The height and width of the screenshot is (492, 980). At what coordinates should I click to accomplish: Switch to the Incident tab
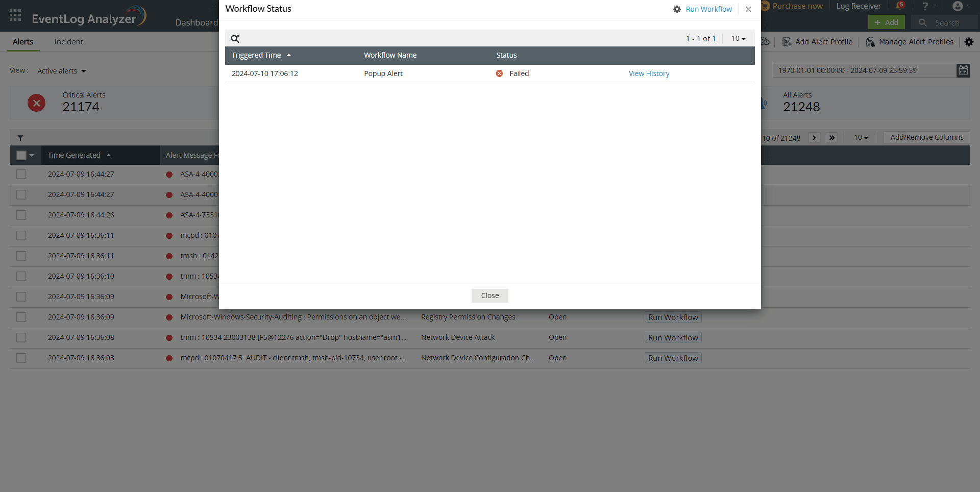click(68, 42)
